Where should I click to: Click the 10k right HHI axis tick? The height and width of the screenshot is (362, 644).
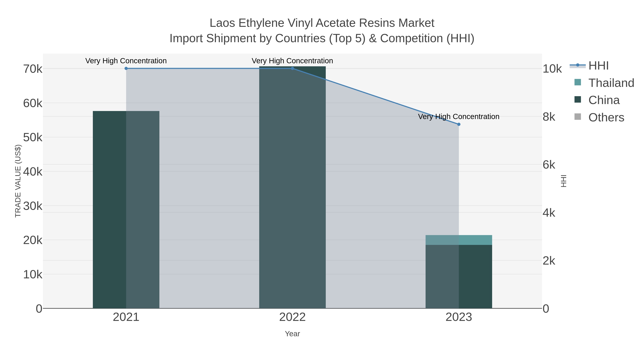click(552, 69)
